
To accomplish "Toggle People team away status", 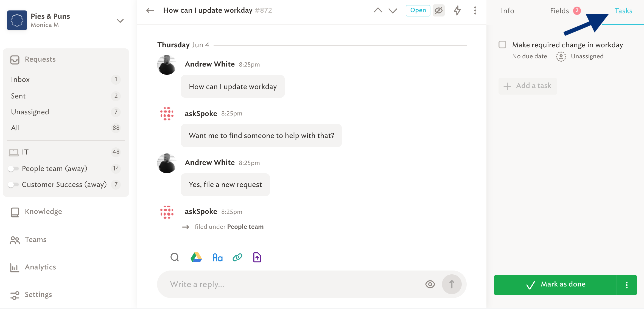I will tap(13, 169).
